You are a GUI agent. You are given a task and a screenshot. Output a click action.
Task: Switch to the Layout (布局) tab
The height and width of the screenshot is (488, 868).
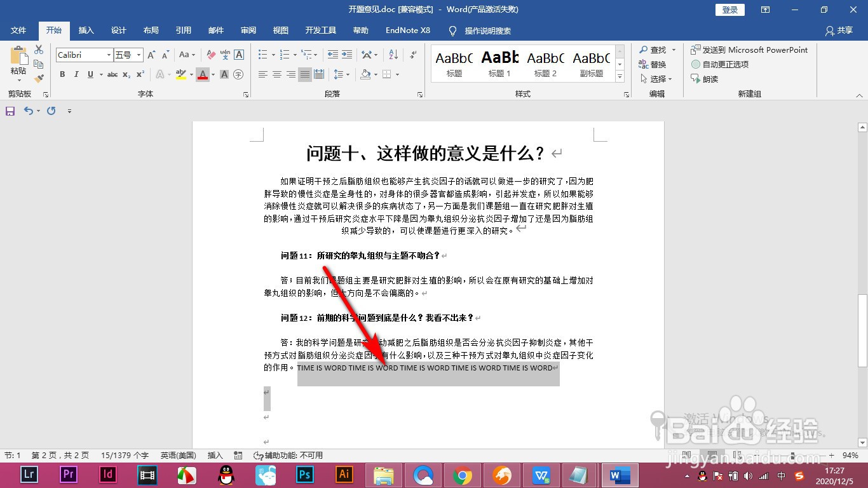[151, 30]
